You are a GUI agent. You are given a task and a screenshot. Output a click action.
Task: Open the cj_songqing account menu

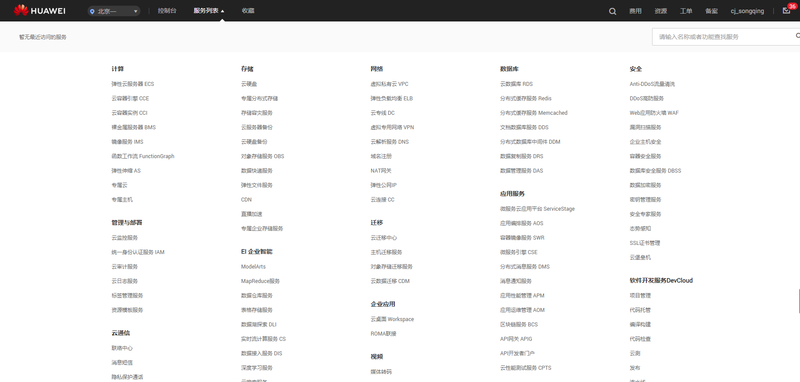tap(747, 11)
